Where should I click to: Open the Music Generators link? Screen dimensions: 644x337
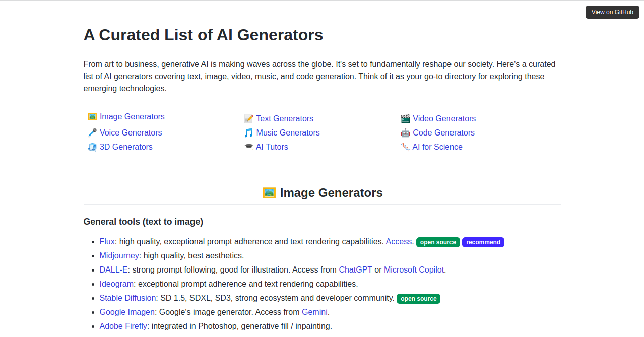(288, 133)
